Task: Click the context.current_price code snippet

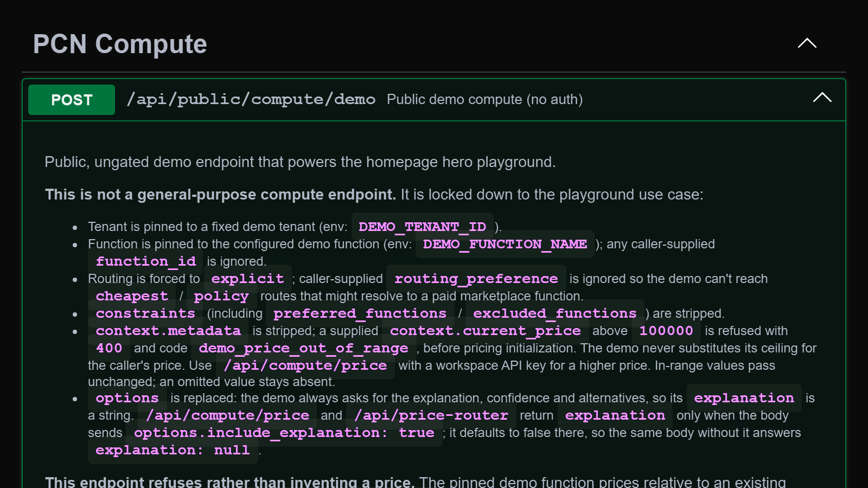Action: click(x=485, y=331)
